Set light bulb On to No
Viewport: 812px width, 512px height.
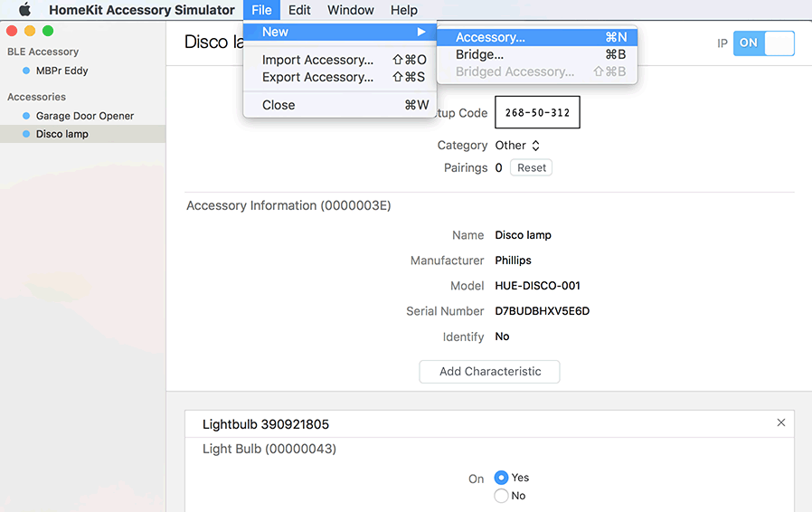click(501, 496)
